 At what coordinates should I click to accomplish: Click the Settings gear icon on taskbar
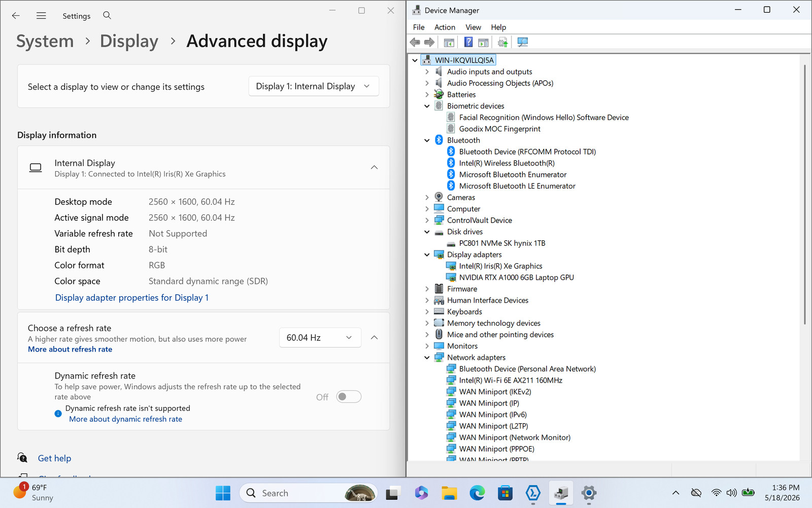pos(589,493)
